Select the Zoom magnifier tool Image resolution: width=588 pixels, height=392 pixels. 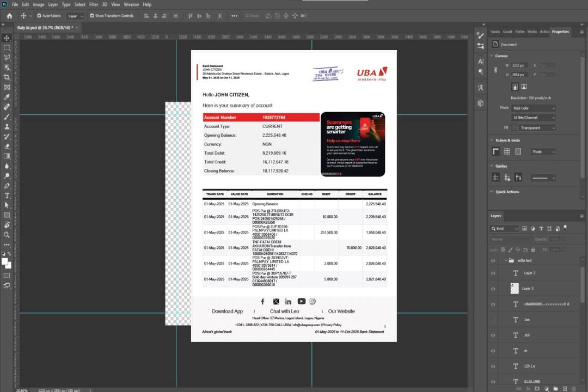pyautogui.click(x=7, y=235)
